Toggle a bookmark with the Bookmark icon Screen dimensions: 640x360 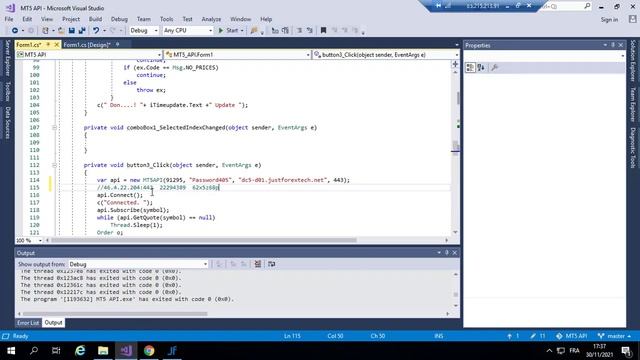tap(323, 31)
